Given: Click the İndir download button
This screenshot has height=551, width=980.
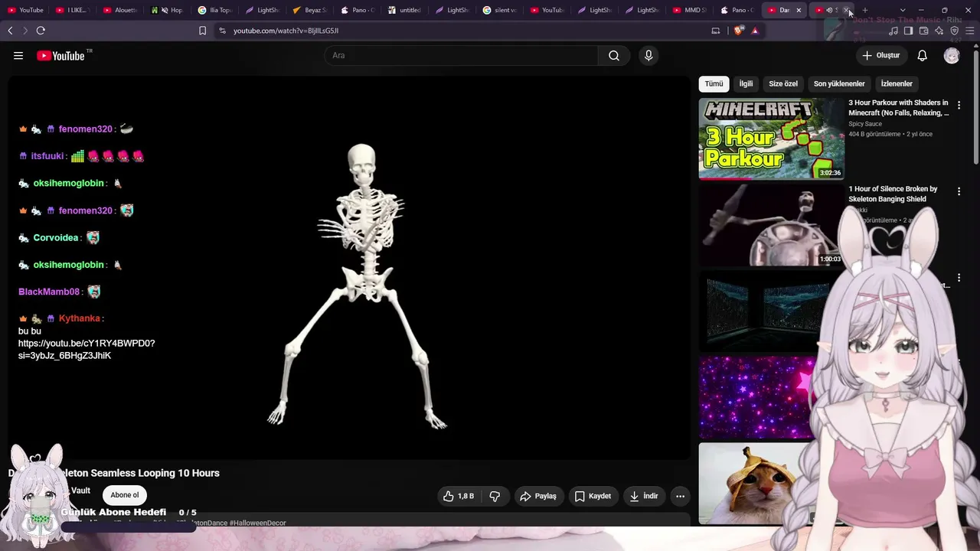Looking at the screenshot, I should [644, 496].
